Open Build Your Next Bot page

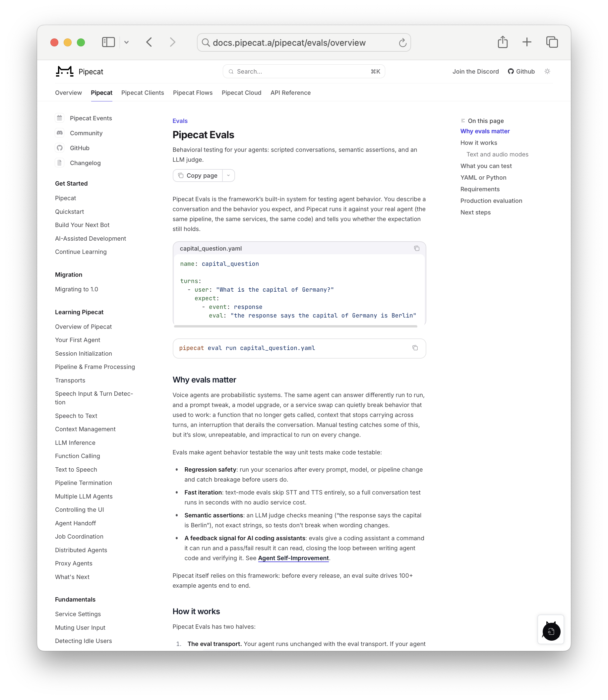click(82, 224)
